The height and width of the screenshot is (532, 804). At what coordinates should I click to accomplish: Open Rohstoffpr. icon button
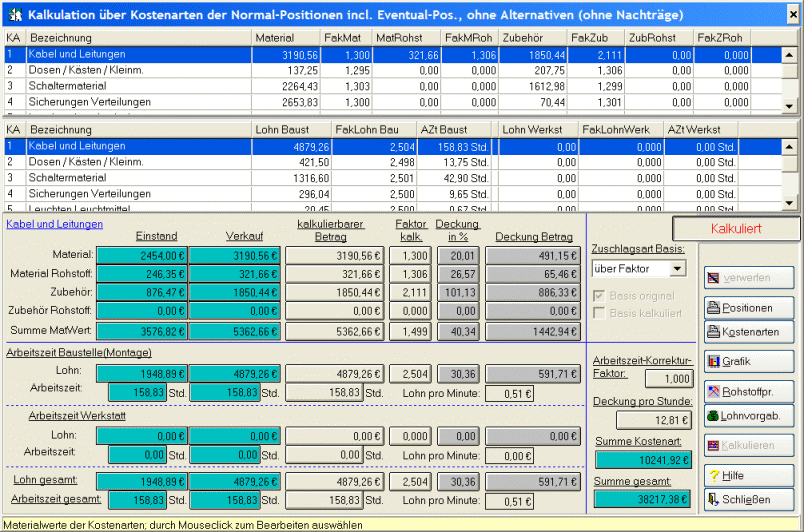[713, 392]
